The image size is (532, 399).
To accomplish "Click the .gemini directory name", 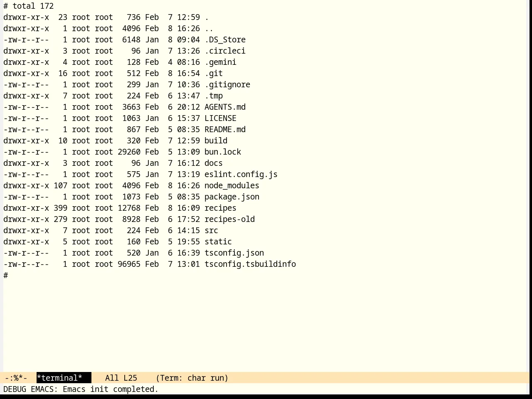I will [220, 62].
